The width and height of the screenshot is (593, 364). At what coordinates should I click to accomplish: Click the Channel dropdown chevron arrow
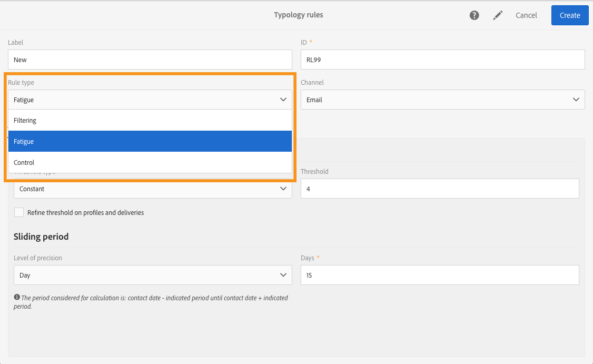pos(575,100)
